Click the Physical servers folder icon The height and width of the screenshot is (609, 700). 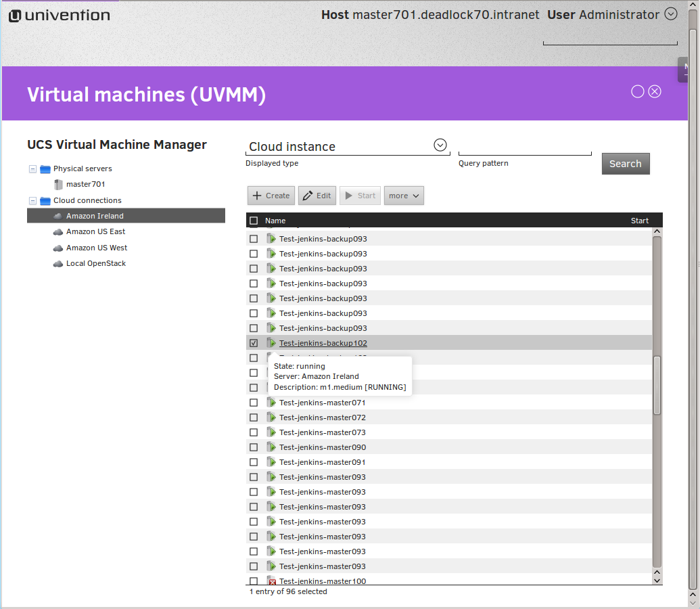(45, 169)
